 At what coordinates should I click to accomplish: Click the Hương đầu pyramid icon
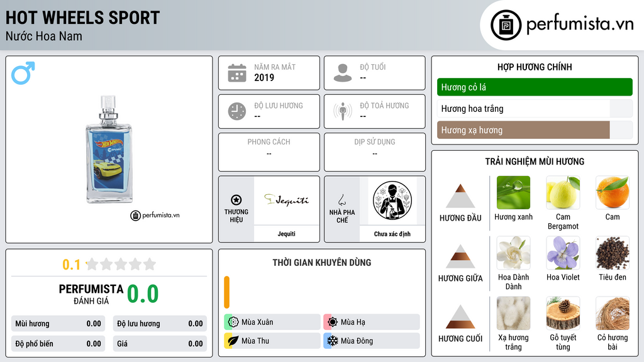click(460, 196)
